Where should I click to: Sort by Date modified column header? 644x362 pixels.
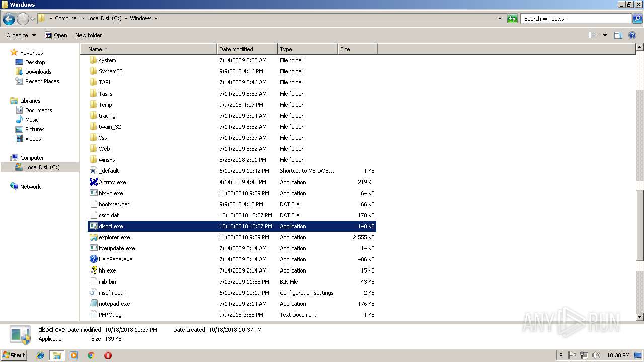(247, 49)
